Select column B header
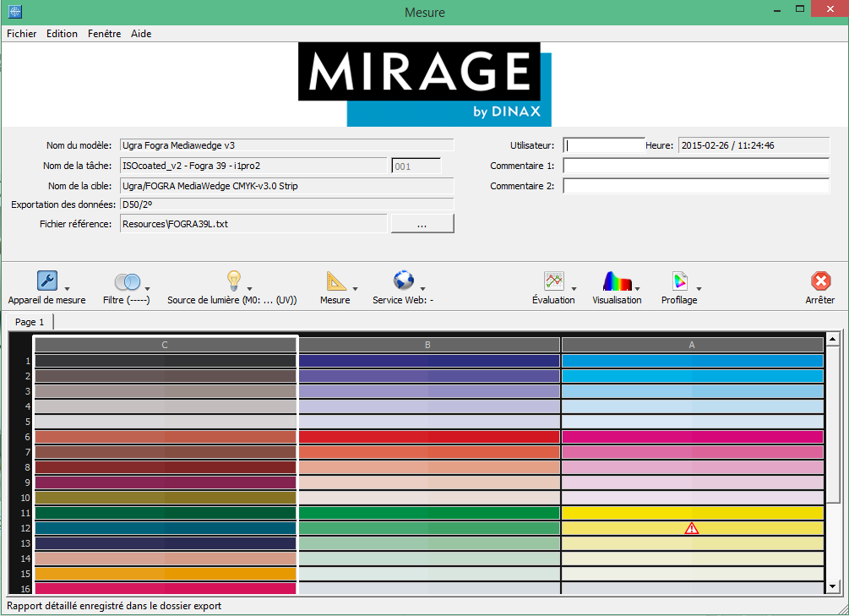The height and width of the screenshot is (616, 849). point(429,345)
